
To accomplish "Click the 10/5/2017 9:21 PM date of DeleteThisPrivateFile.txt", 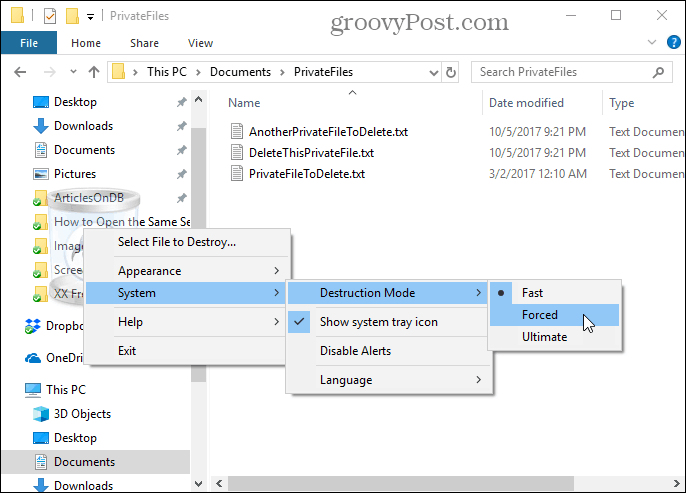I will pos(537,153).
